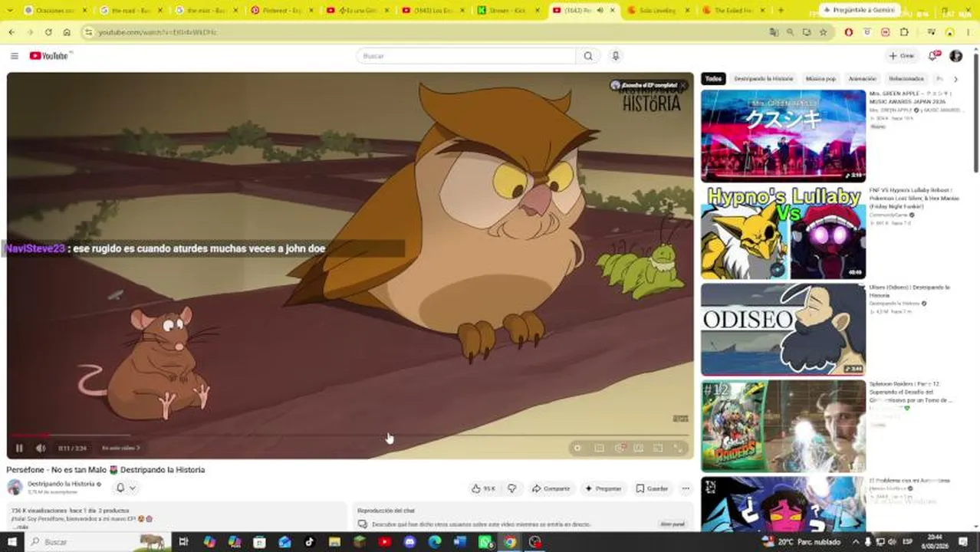The width and height of the screenshot is (980, 552).
Task: Select the 'Música pop' filter chip
Action: [x=821, y=79]
